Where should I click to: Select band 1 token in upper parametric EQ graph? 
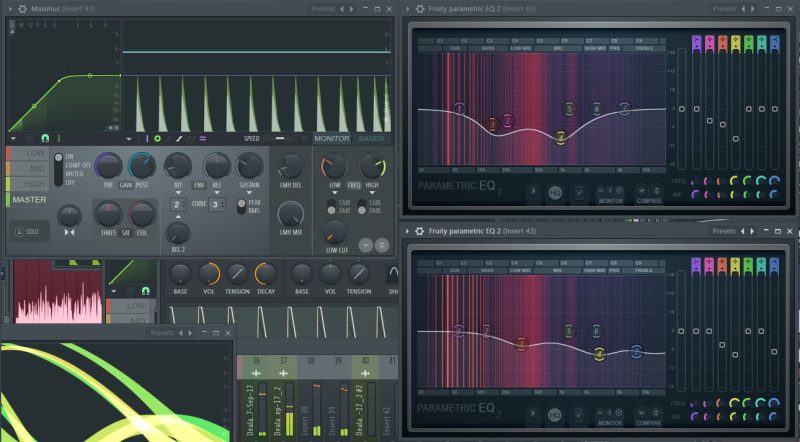(x=460, y=109)
